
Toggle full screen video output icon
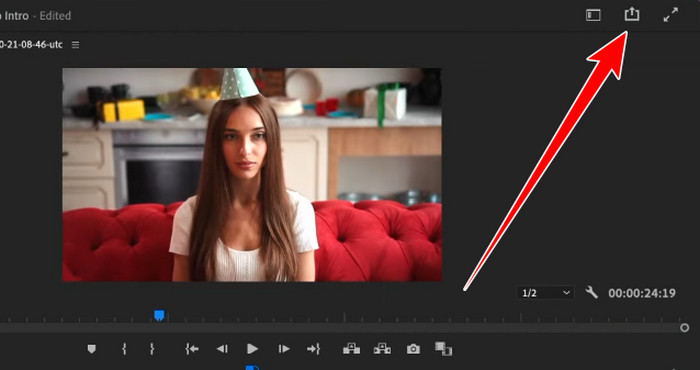pos(671,15)
